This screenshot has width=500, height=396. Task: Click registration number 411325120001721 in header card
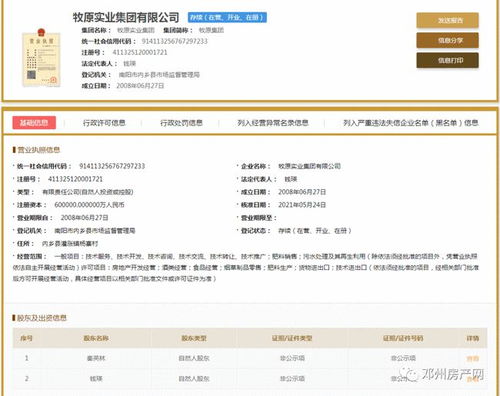(x=140, y=52)
